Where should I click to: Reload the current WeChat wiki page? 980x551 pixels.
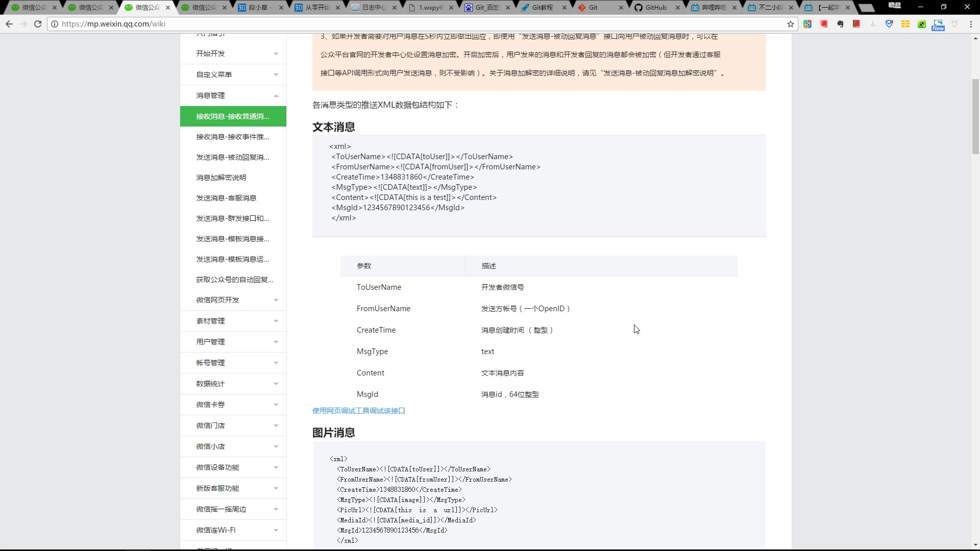38,24
